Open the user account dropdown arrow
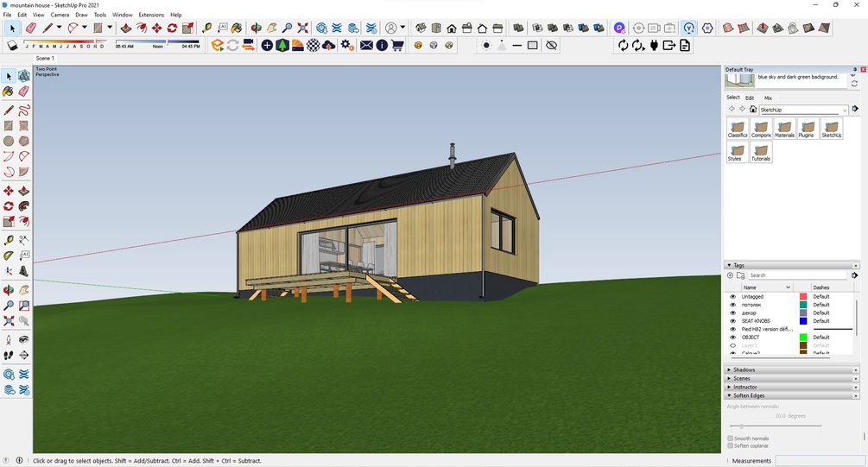Screen dimensions: 868x467 (x=403, y=27)
